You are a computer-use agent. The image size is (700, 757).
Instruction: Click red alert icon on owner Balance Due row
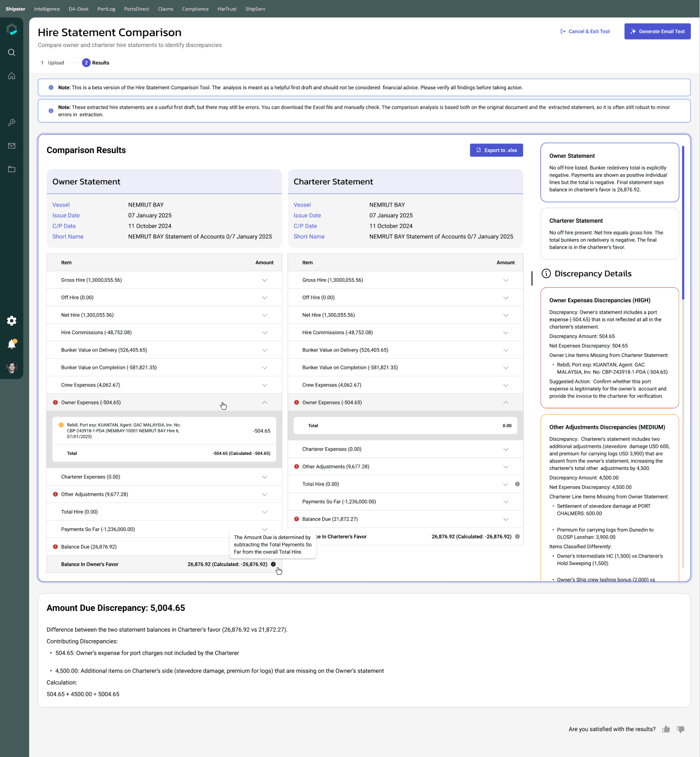(55, 547)
